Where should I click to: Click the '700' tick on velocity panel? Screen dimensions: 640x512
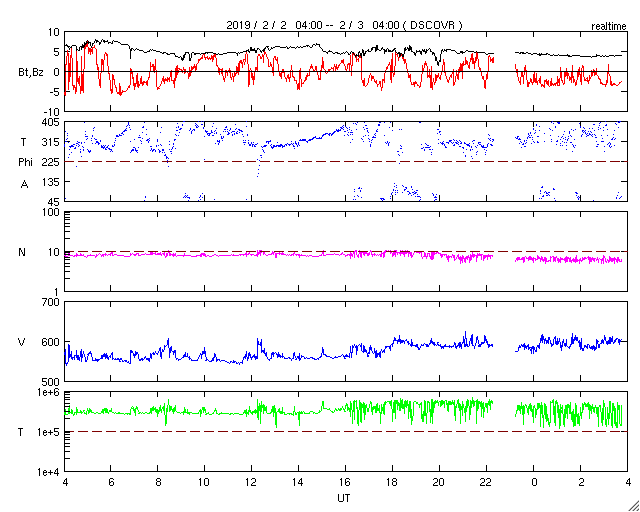click(x=52, y=302)
